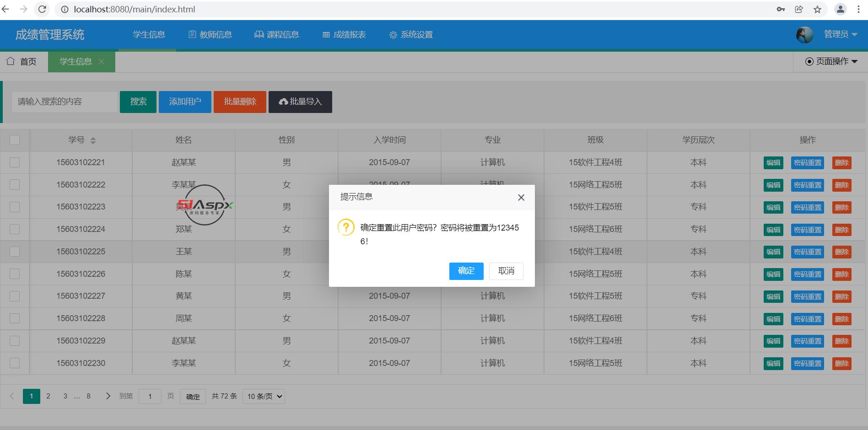Click the 成绩管理系统 logo title
The height and width of the screenshot is (430, 868).
[x=50, y=35]
